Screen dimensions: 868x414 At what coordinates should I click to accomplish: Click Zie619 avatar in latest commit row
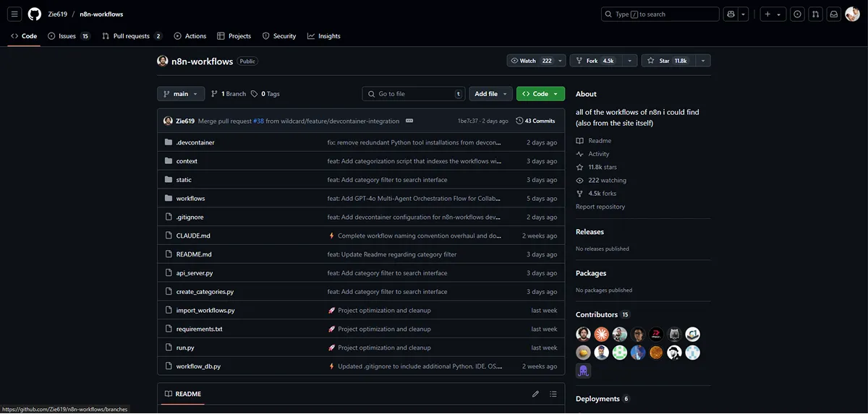(168, 121)
